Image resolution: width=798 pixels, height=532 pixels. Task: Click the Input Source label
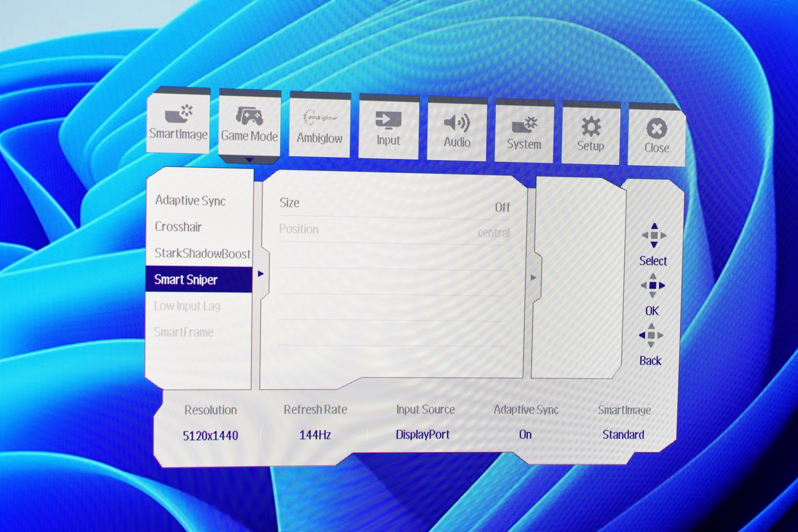(426, 409)
